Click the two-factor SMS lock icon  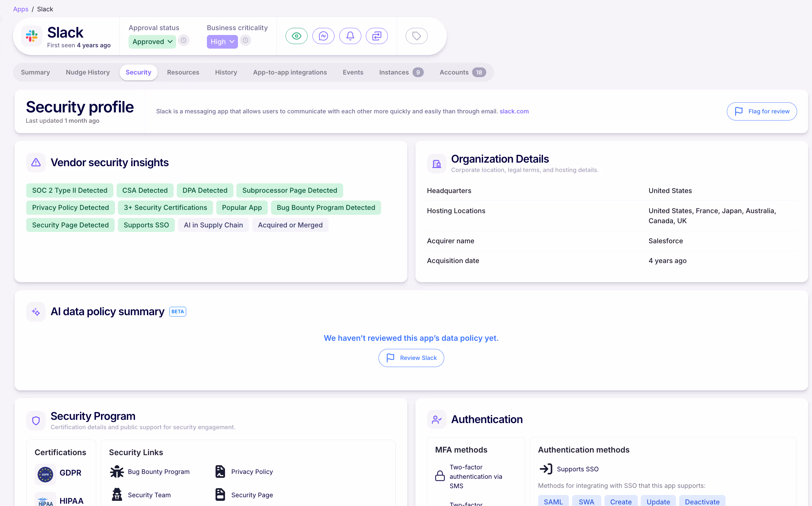[x=440, y=476]
